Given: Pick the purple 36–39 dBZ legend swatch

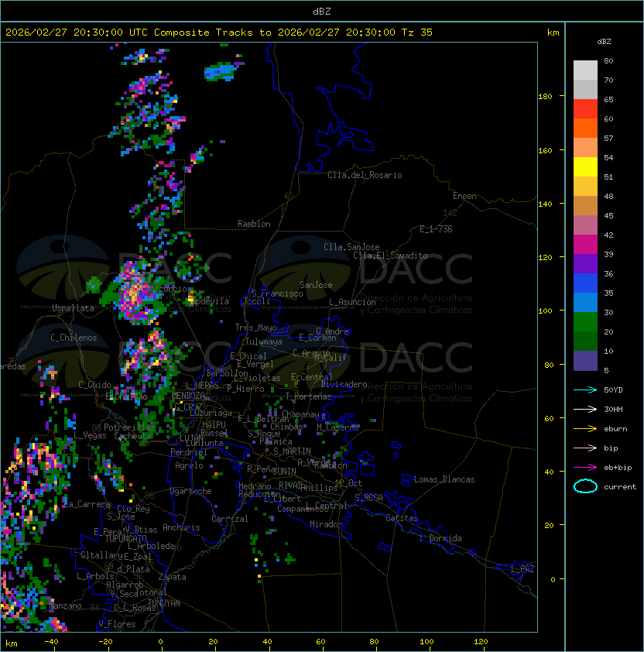Looking at the screenshot, I should tap(585, 264).
